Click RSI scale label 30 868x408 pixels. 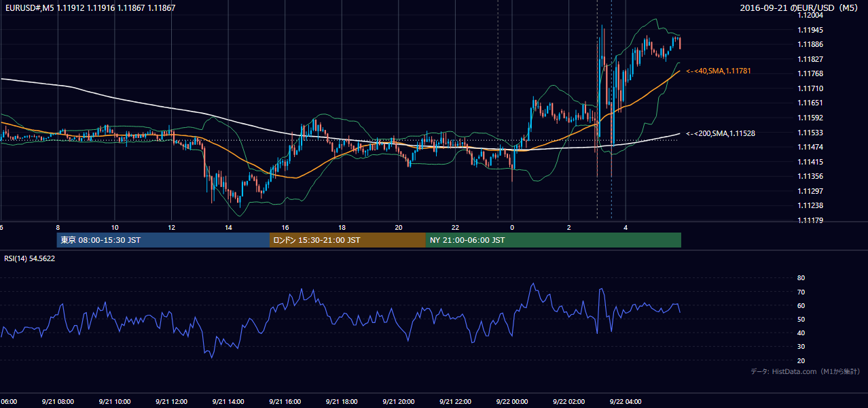pos(801,347)
